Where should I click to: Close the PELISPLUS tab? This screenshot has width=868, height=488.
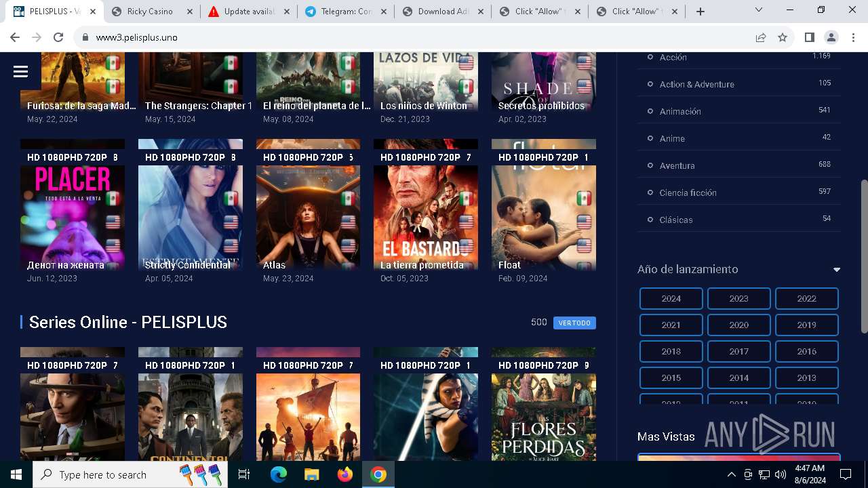92,12
